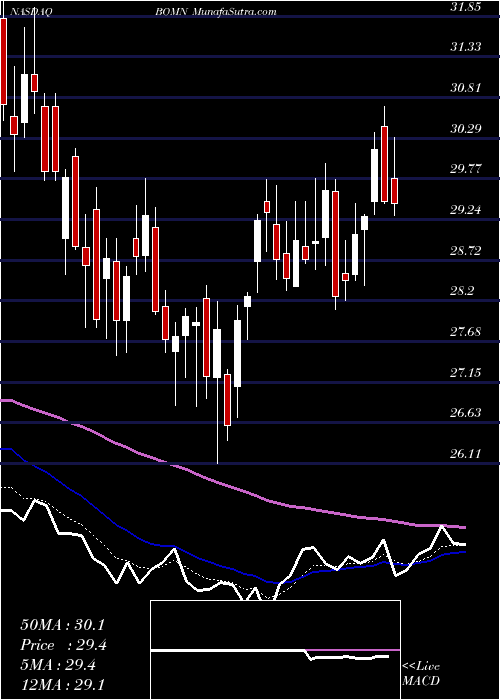Click the 31.33 price axis label
500x700 pixels.
pyautogui.click(x=466, y=46)
